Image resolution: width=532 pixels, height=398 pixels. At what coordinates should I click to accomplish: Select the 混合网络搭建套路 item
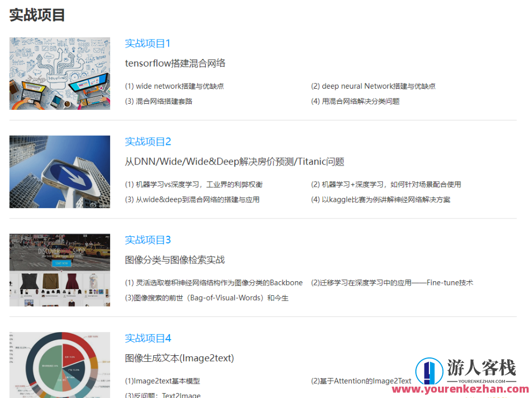click(x=158, y=101)
